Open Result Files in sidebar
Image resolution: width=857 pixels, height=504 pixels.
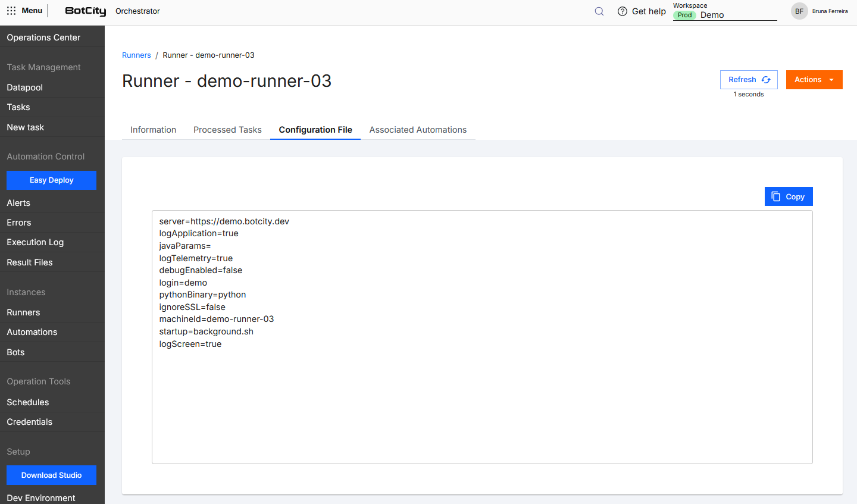[x=52, y=262]
